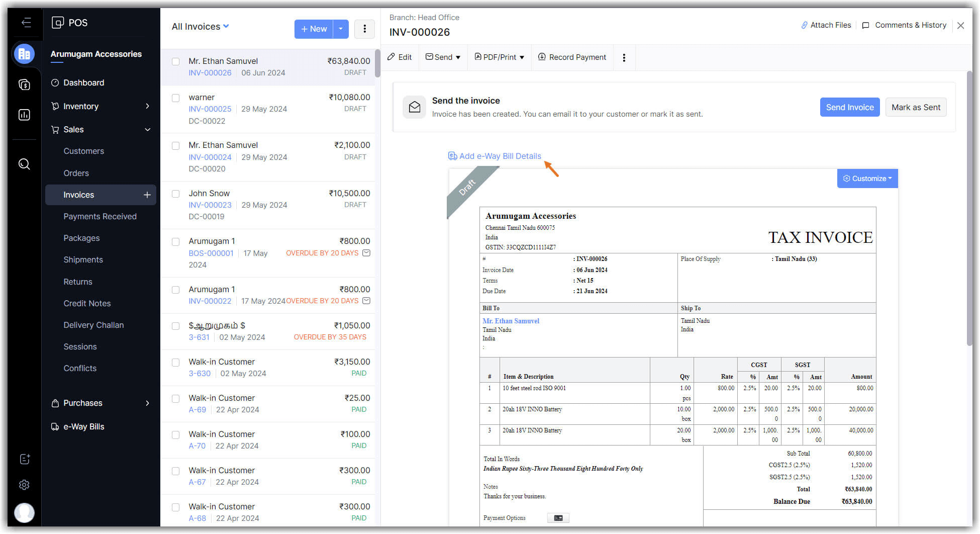Screen dimensions: 980x534
Task: Open the All Invoices filter dropdown
Action: click(x=200, y=27)
